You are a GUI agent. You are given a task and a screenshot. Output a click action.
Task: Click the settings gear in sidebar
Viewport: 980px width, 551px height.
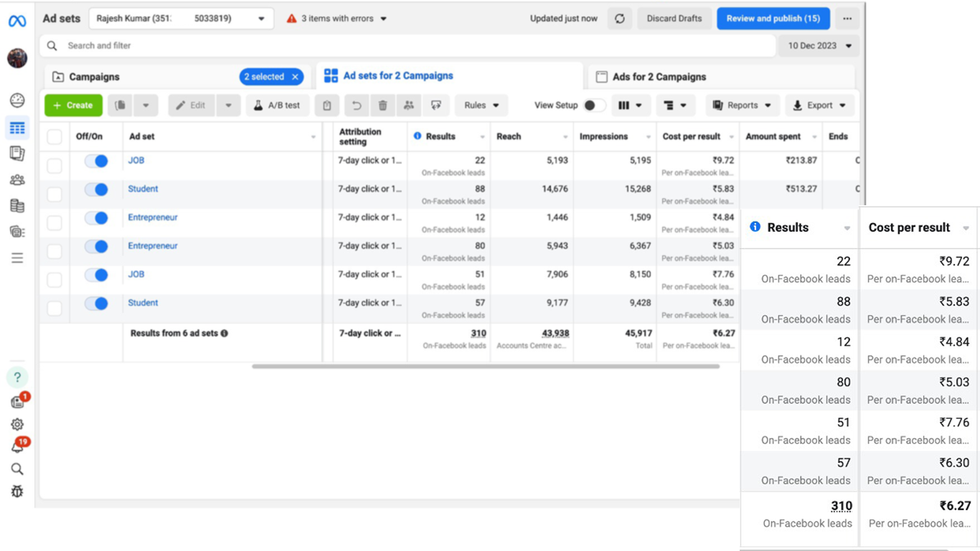(17, 425)
